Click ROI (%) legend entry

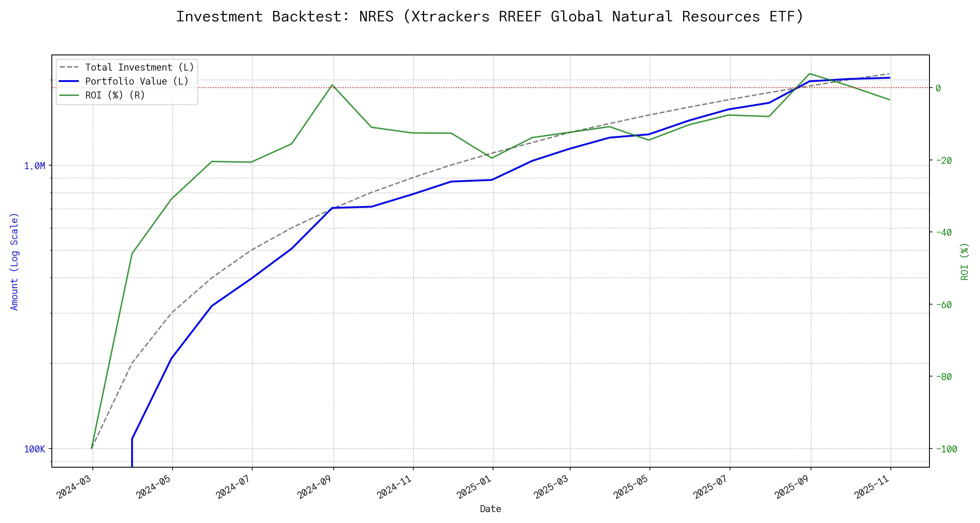click(x=115, y=95)
